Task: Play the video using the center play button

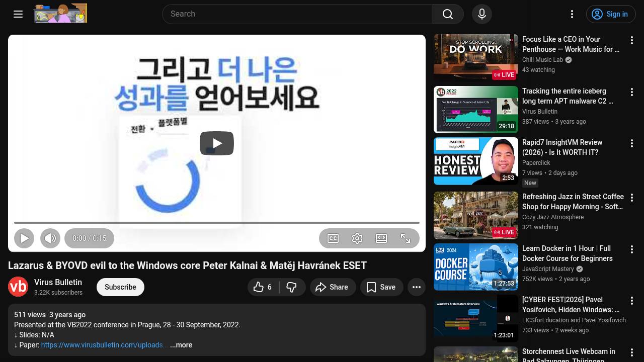Action: click(x=217, y=143)
